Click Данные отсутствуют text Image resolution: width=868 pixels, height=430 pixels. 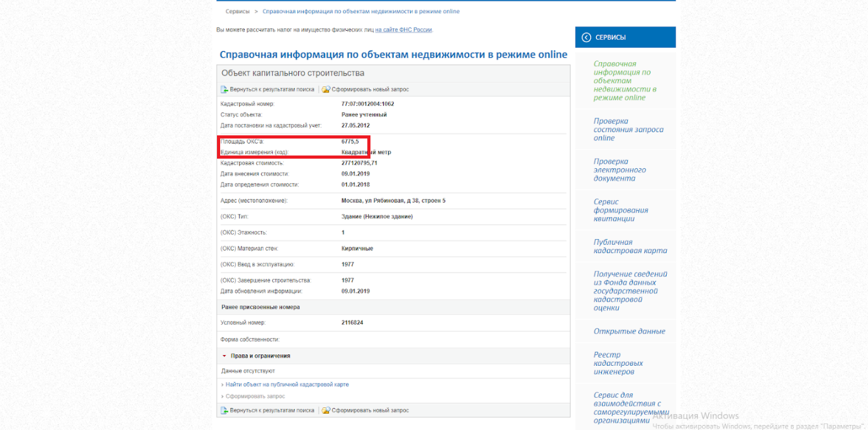click(x=248, y=371)
